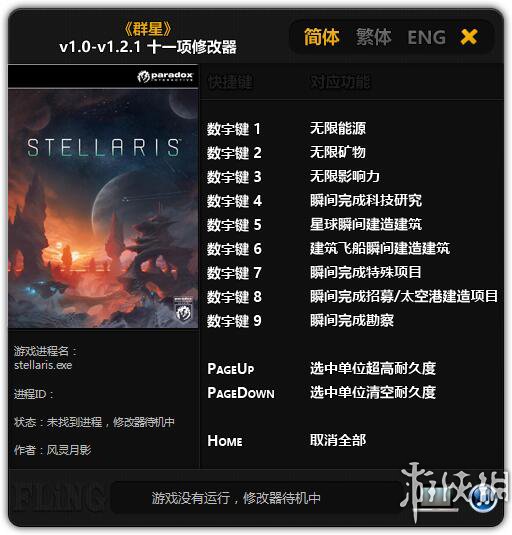Click the Paradox Interactive logo
Viewport: 512px width, 535px height.
click(165, 76)
